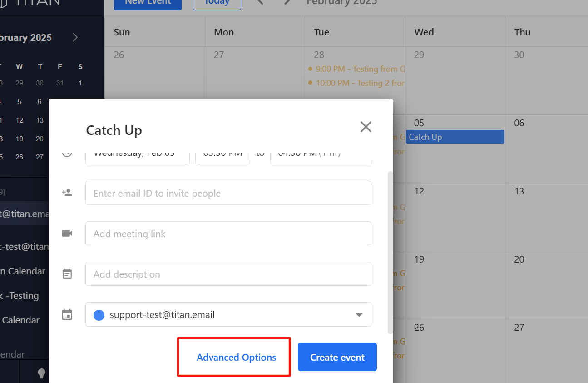Image resolution: width=588 pixels, height=383 pixels.
Task: Click the invite people icon
Action: (x=67, y=193)
